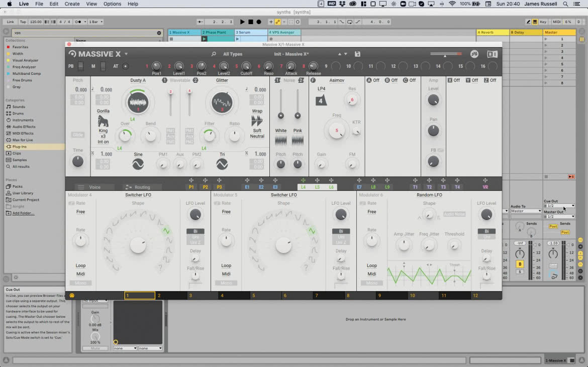Click the White noise level slider handle
The width and height of the screenshot is (588, 367).
281,115
